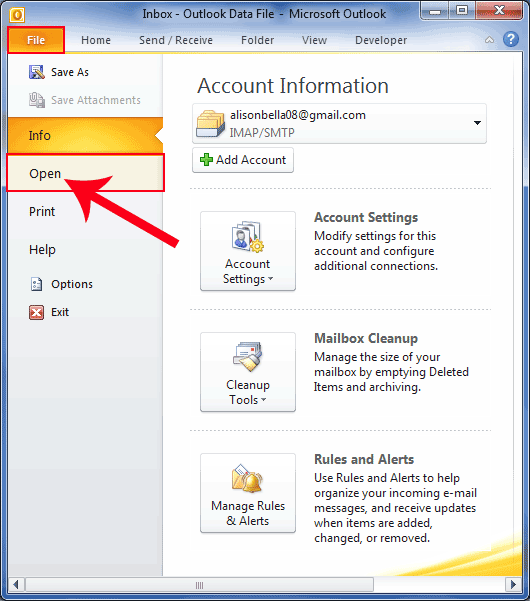Open the Cleanup Tools dropdown button

tap(248, 372)
